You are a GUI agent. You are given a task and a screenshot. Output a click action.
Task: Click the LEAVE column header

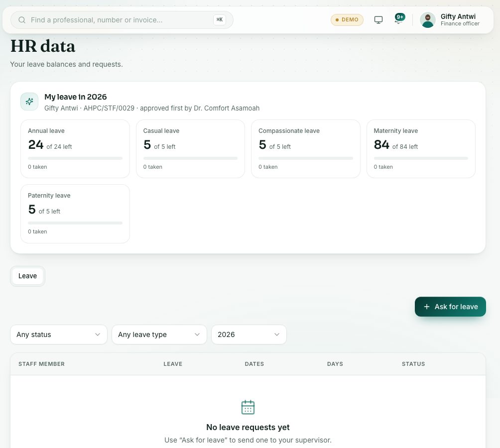(173, 364)
